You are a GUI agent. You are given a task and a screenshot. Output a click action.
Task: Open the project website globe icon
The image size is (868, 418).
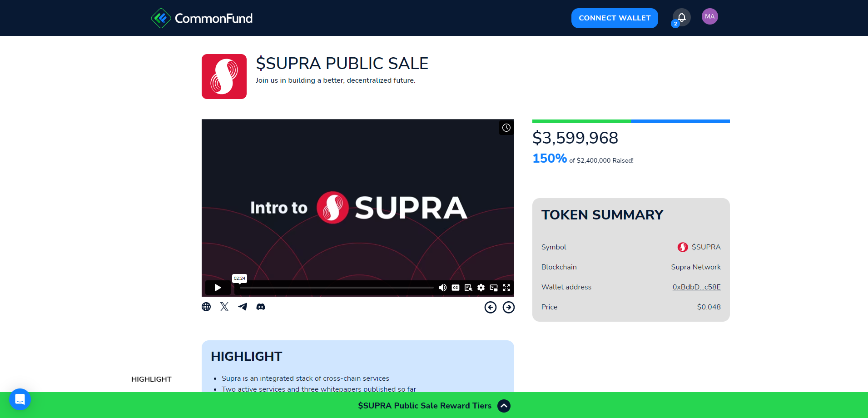(206, 307)
